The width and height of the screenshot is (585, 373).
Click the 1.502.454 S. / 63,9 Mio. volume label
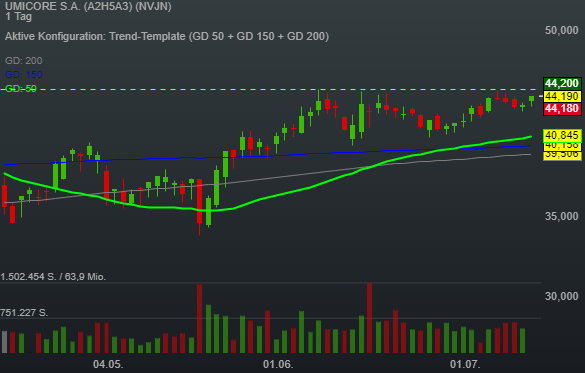(53, 277)
